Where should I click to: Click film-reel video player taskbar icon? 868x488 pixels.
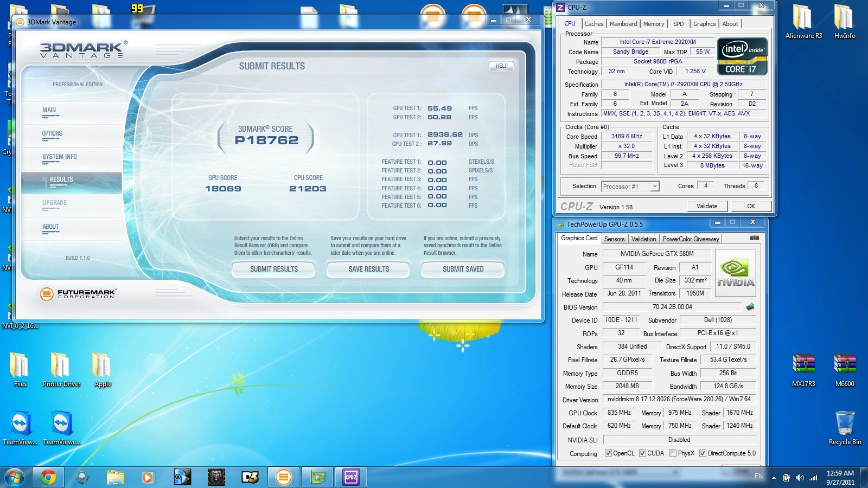click(x=182, y=477)
